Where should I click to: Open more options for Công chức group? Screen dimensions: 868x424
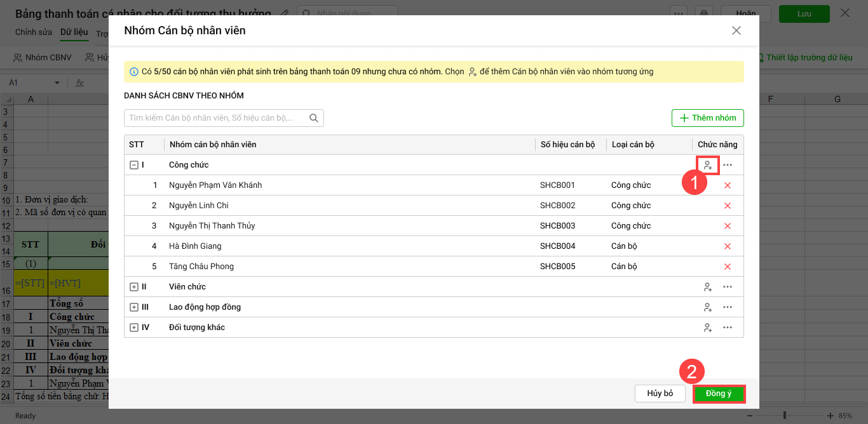(x=728, y=165)
